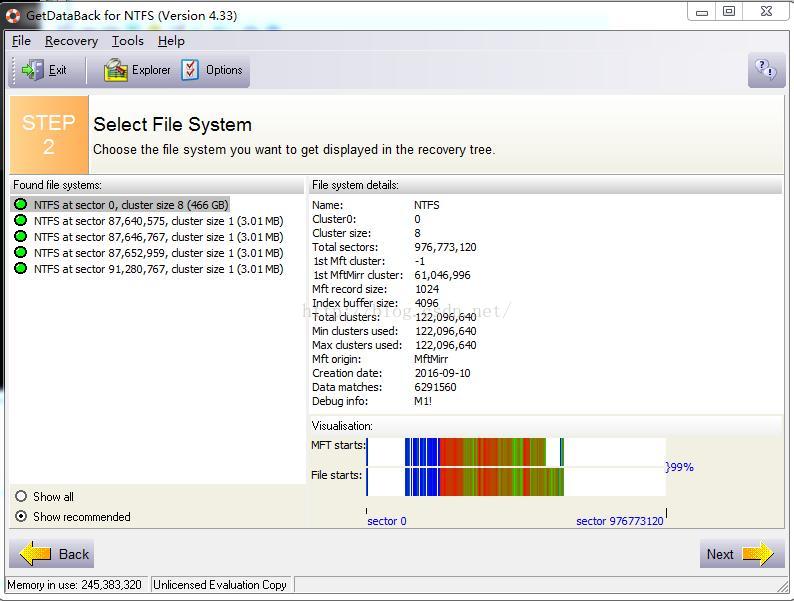Image resolution: width=794 pixels, height=601 pixels.
Task: Click 1st Mft cluster value -1
Action: coord(419,261)
